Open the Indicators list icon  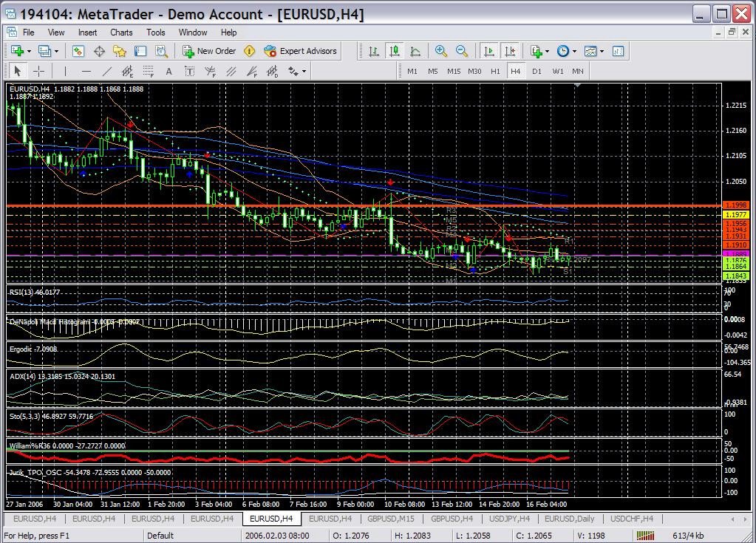[x=536, y=51]
